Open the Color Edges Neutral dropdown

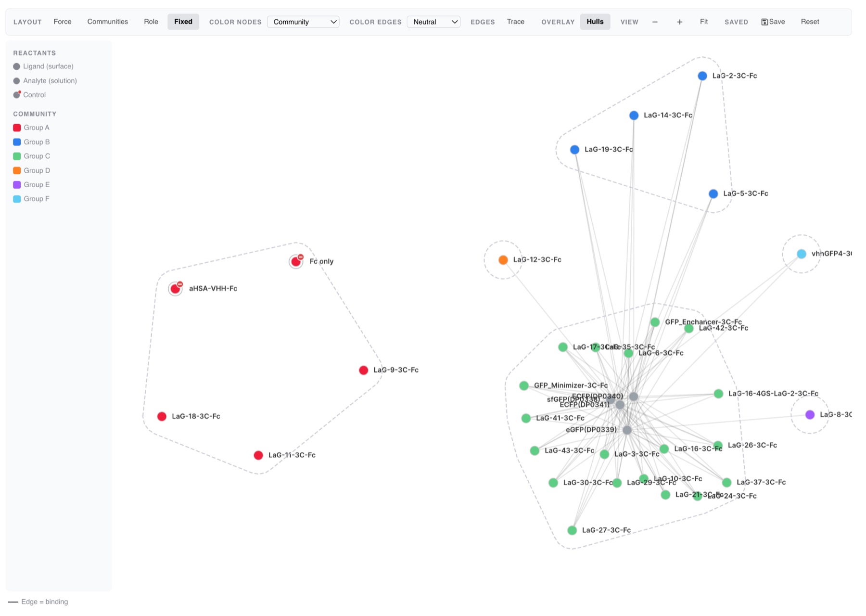click(433, 22)
